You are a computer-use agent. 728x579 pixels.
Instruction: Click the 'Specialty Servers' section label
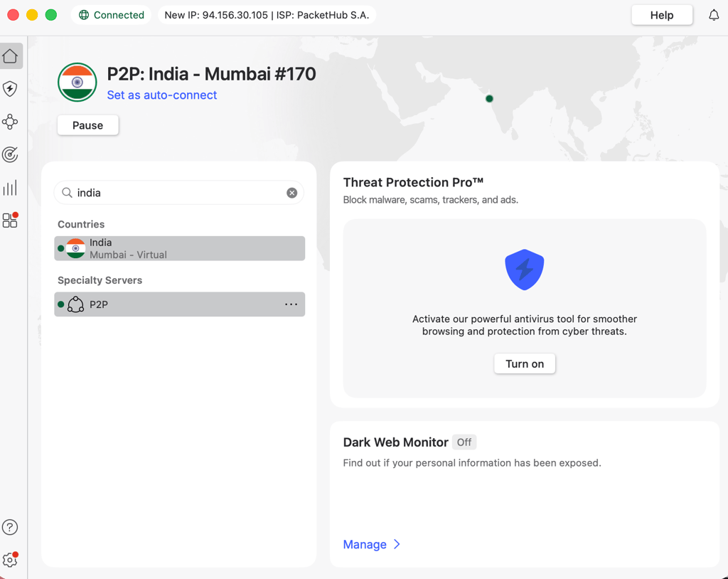tap(100, 280)
